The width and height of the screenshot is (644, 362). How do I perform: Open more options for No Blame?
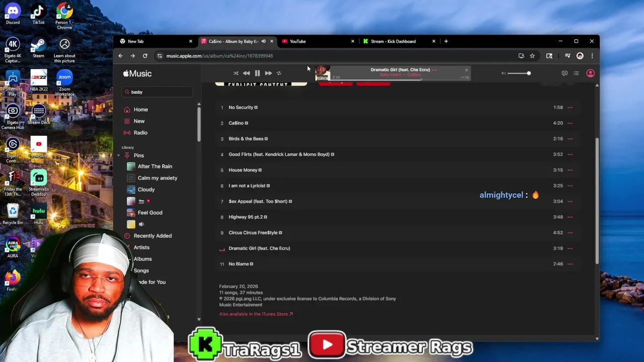(x=570, y=264)
